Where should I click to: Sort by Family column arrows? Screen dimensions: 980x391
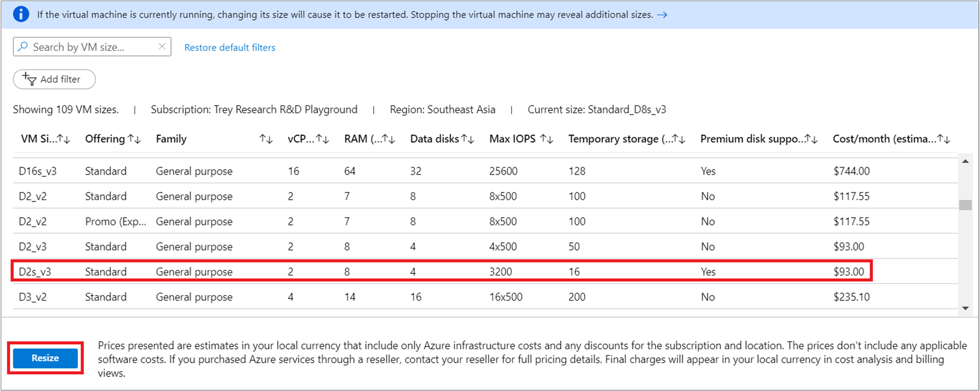[x=266, y=139]
